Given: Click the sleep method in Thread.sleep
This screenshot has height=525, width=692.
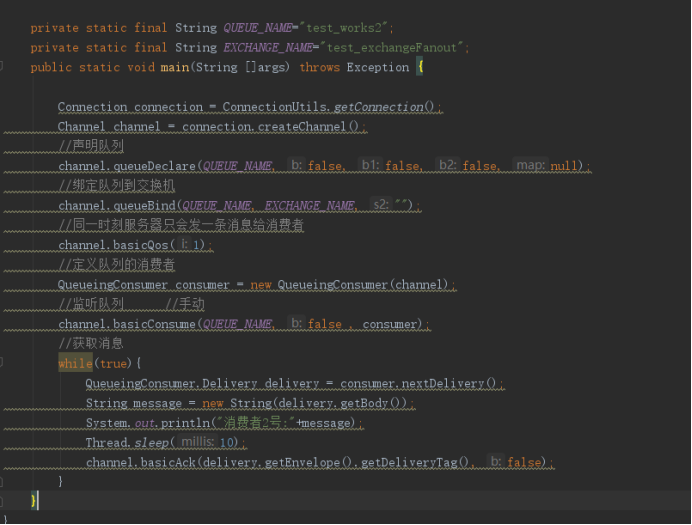Looking at the screenshot, I should point(151,442).
